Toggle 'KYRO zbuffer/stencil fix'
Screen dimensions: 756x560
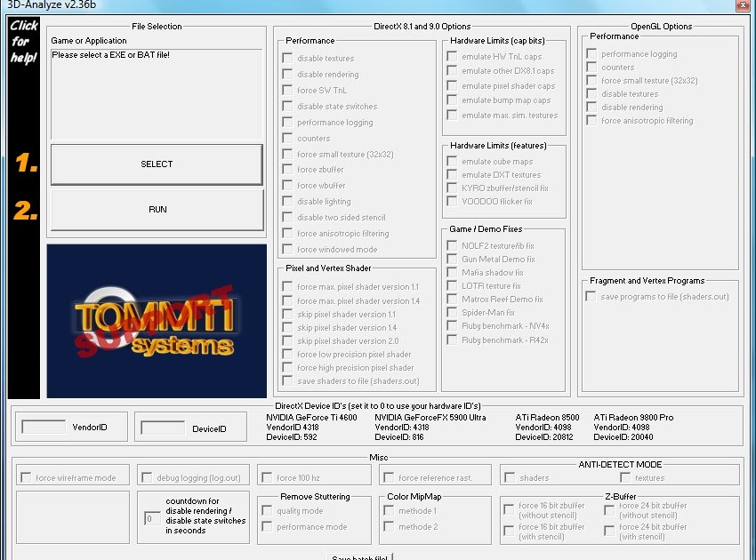[452, 188]
